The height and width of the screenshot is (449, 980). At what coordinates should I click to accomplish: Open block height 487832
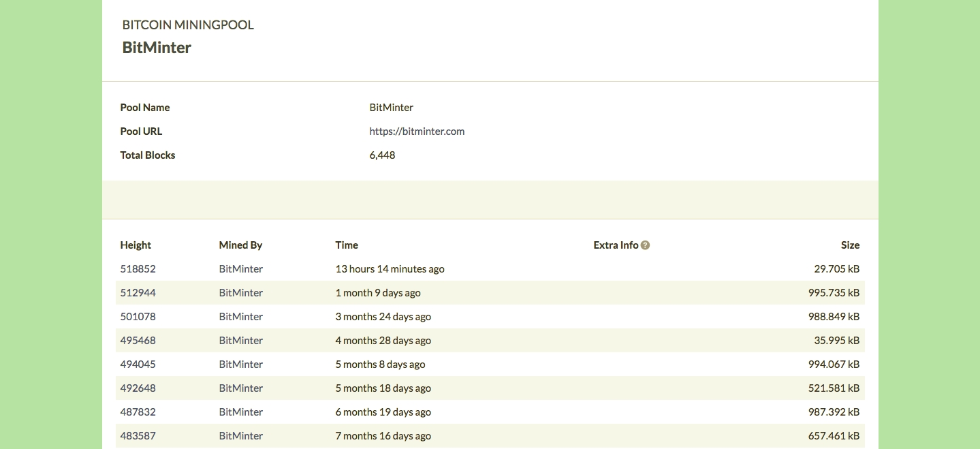pyautogui.click(x=138, y=412)
